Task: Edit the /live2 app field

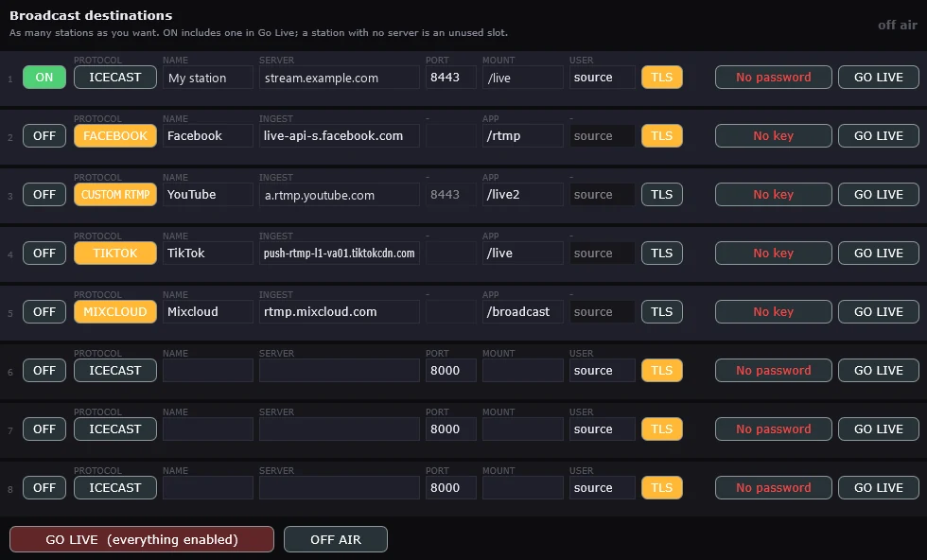Action: pos(522,195)
